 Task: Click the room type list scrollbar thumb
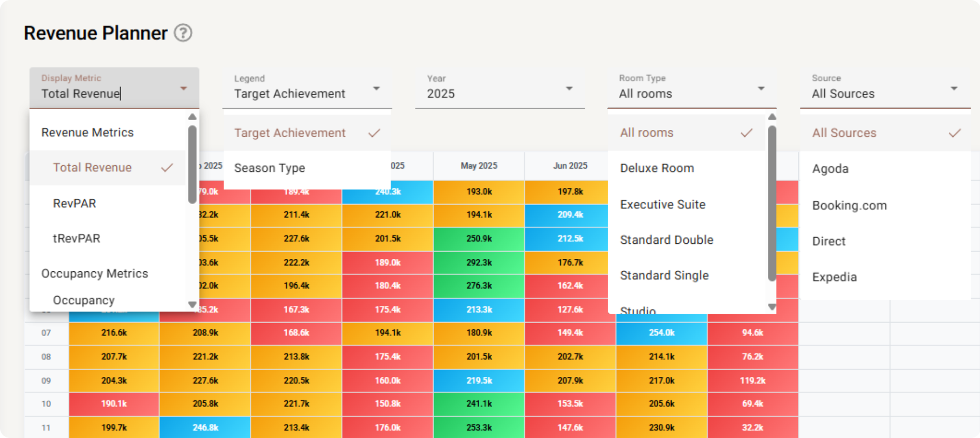(771, 202)
